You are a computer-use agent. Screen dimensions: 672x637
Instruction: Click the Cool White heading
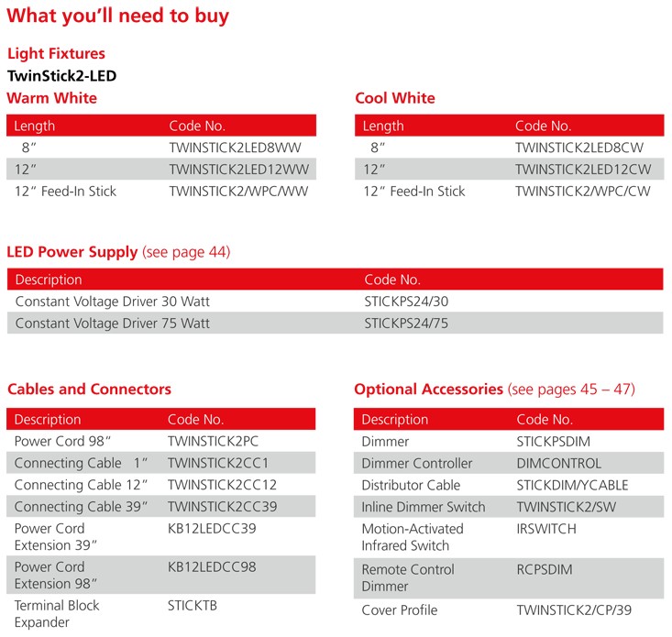tap(395, 98)
